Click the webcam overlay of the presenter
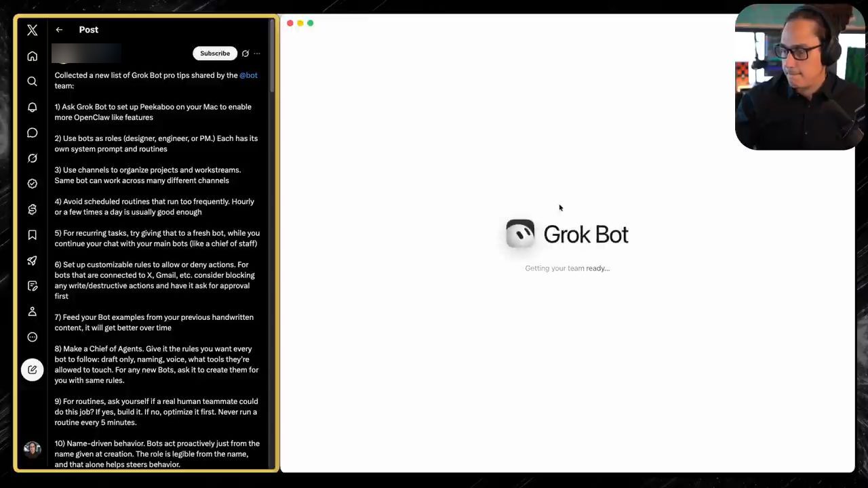Image resolution: width=868 pixels, height=488 pixels. (800, 77)
